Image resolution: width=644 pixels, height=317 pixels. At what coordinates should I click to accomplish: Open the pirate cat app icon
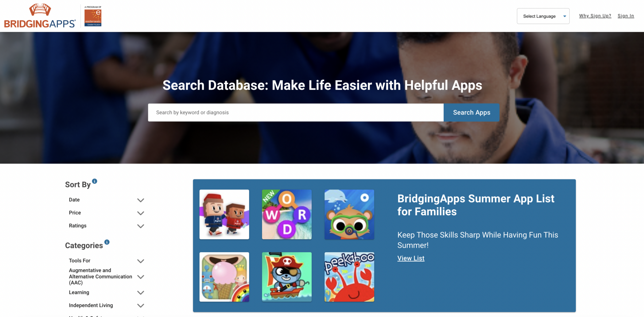pyautogui.click(x=286, y=277)
